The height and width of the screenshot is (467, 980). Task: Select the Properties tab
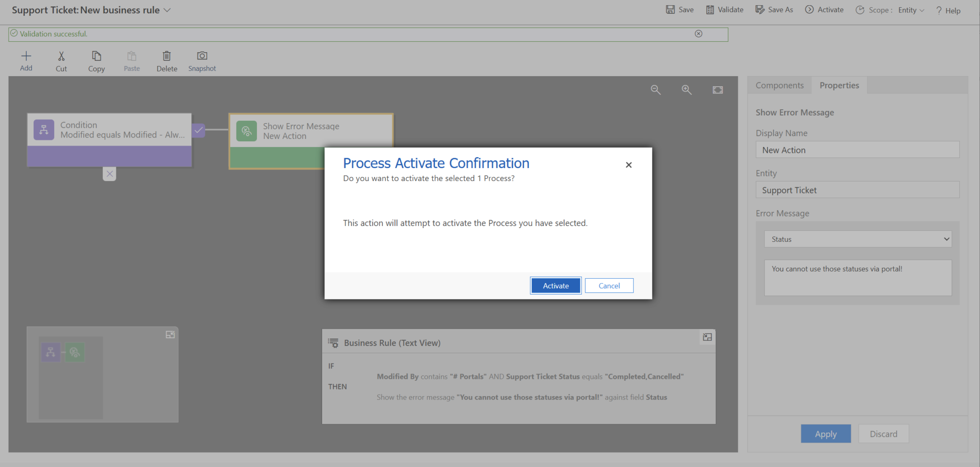point(839,85)
